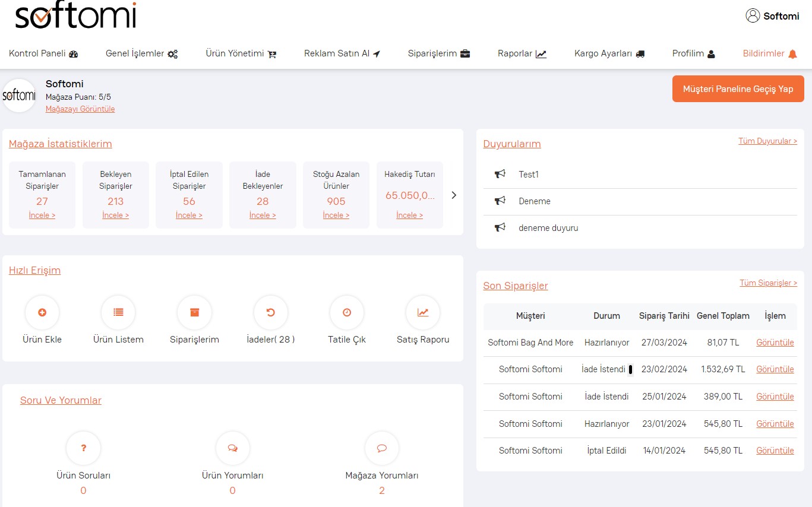Open Satış Raporu chart icon
The width and height of the screenshot is (812, 507).
tap(423, 312)
